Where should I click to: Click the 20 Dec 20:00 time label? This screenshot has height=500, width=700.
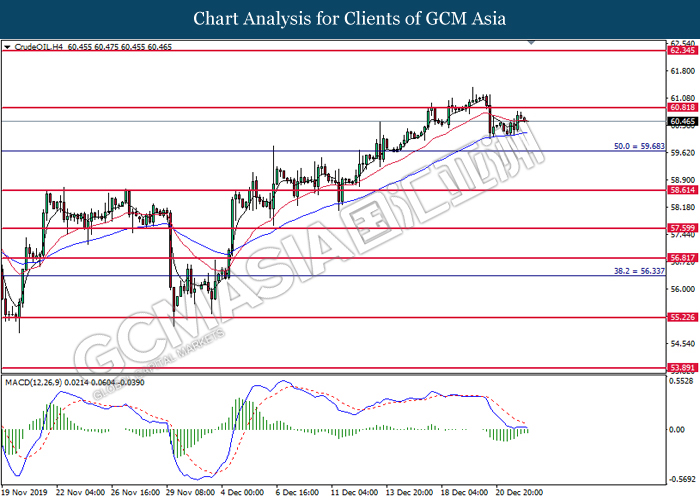[520, 492]
